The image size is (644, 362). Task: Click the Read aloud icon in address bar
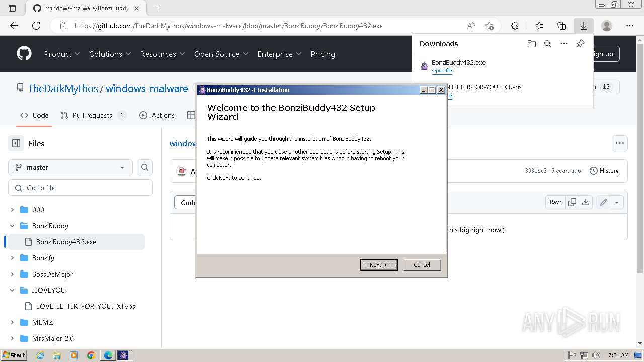pos(471,26)
